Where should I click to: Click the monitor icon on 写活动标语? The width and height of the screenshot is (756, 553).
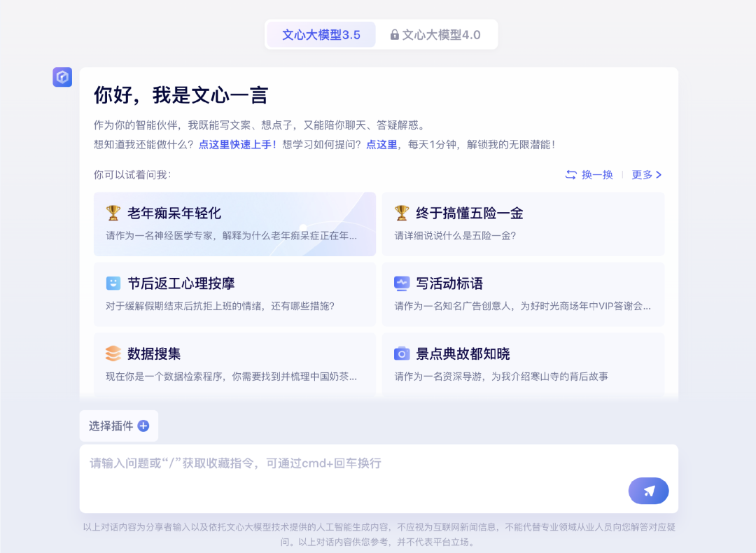click(x=402, y=283)
